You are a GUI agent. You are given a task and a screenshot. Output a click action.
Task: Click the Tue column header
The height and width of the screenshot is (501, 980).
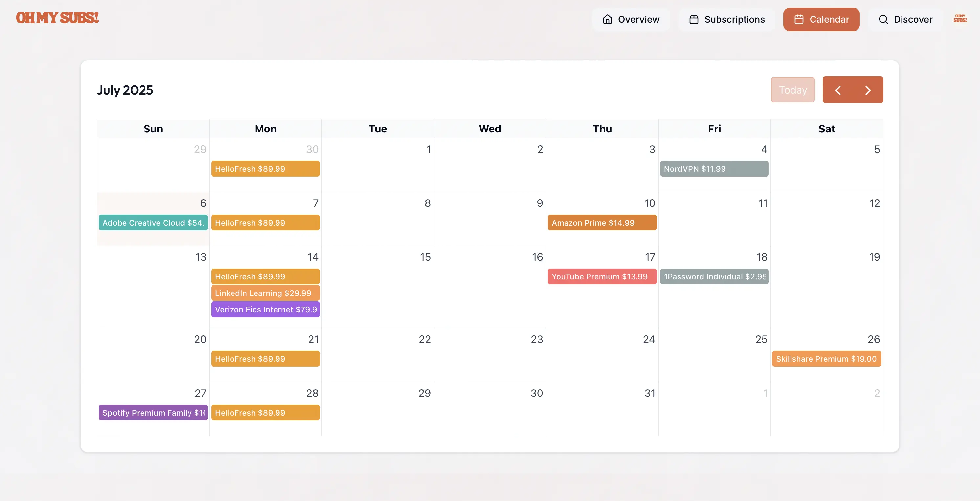pyautogui.click(x=377, y=129)
